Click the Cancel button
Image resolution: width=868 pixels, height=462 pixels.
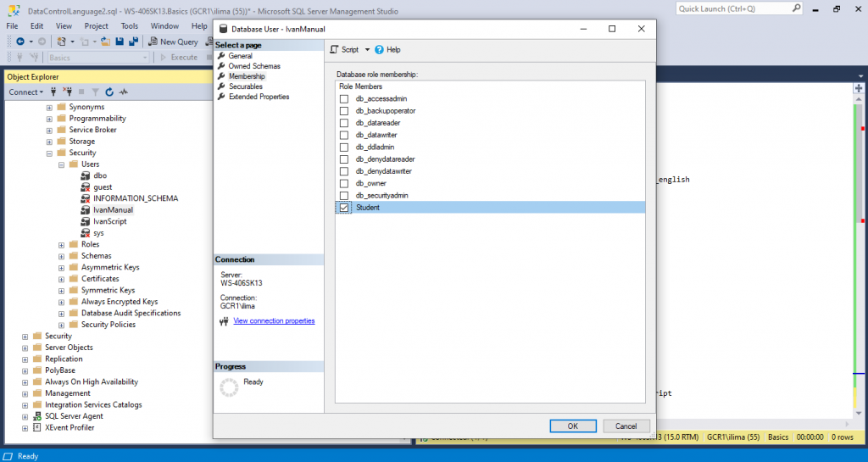[626, 426]
